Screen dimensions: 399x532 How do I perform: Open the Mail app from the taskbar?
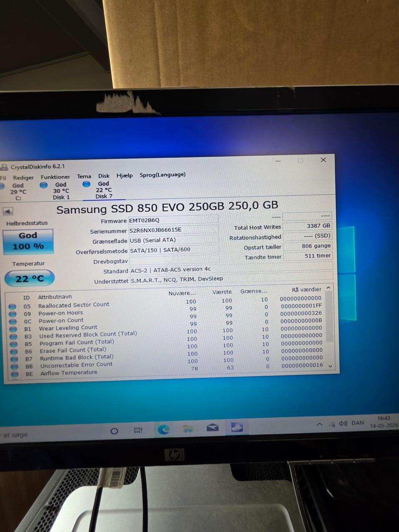click(213, 428)
